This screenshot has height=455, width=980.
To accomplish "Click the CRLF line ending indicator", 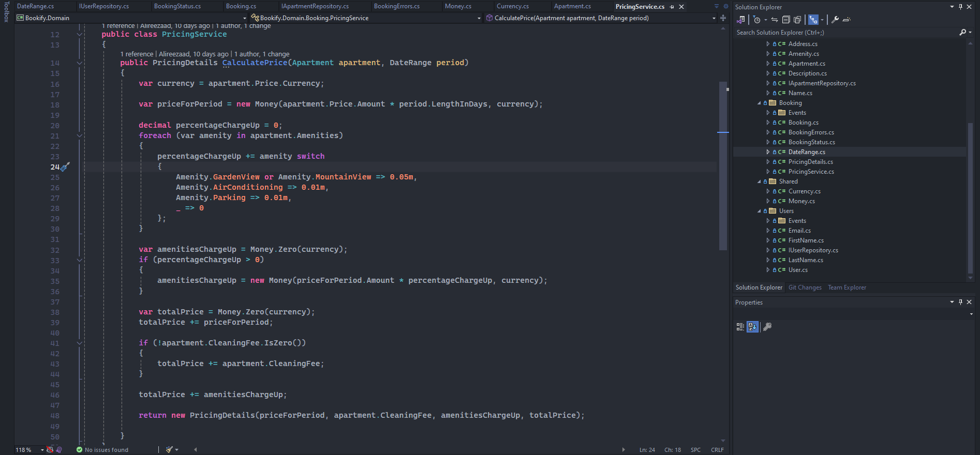I will (717, 450).
